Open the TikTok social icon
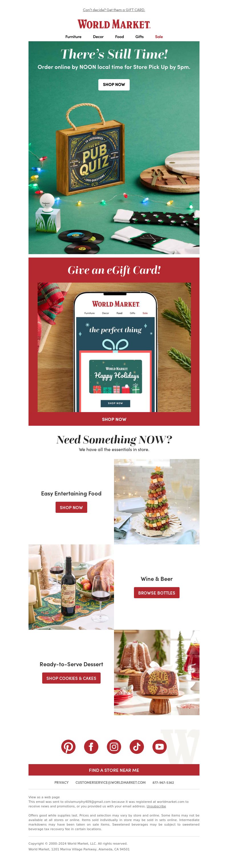The image size is (228, 868). click(x=137, y=747)
